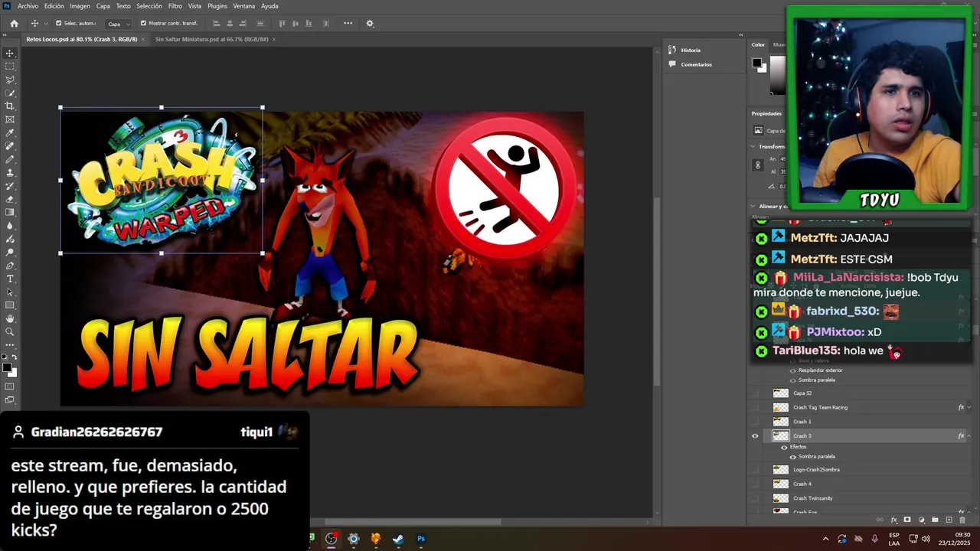Open the Archivo menu

pos(28,6)
